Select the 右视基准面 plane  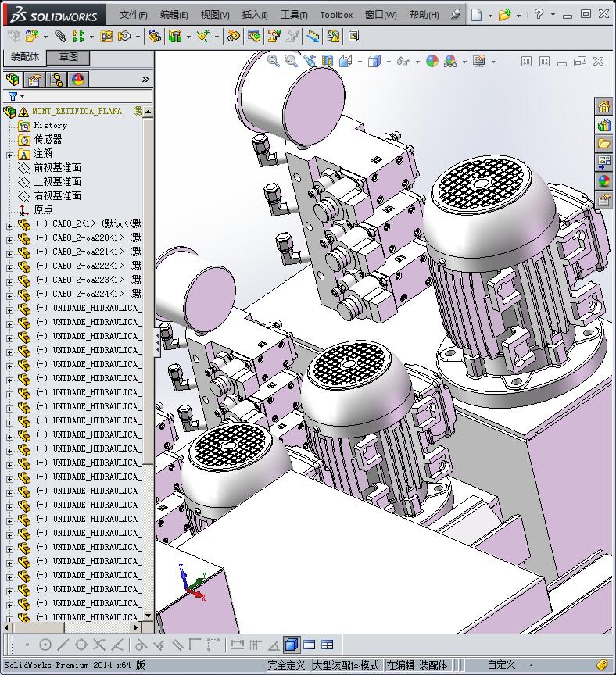coord(58,196)
